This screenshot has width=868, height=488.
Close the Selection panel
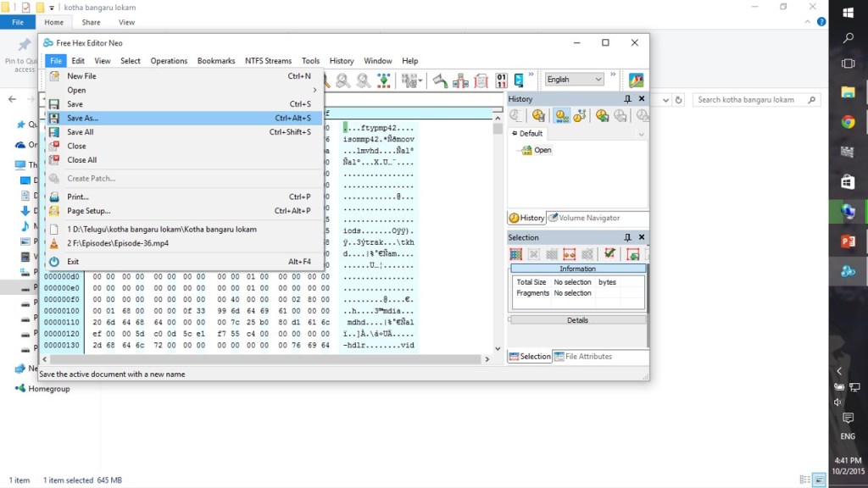tap(642, 237)
